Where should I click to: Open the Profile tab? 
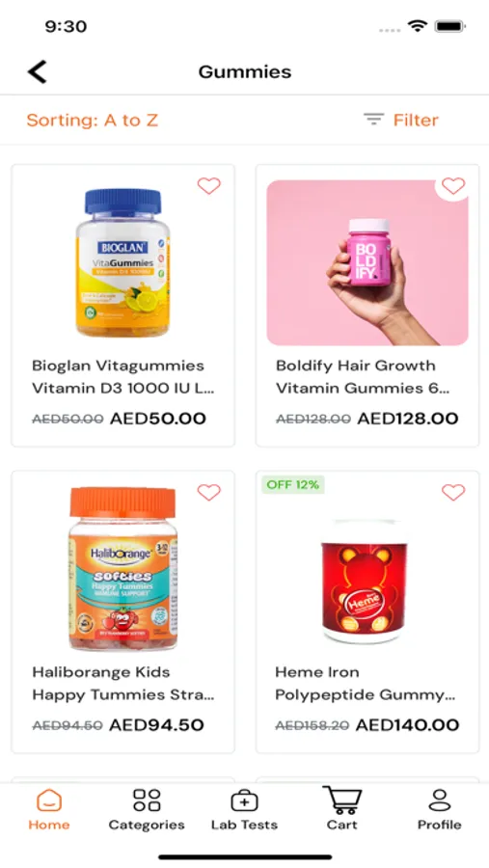pyautogui.click(x=440, y=810)
